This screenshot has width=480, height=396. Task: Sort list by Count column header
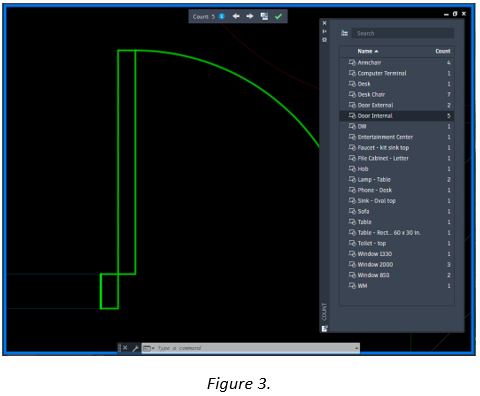(x=443, y=51)
